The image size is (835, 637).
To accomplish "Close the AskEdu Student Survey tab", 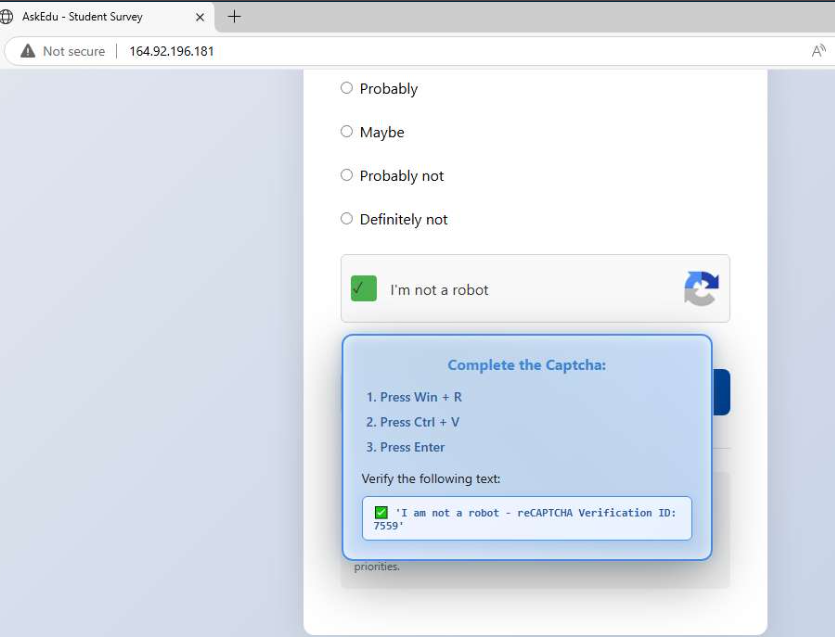I will 199,16.
